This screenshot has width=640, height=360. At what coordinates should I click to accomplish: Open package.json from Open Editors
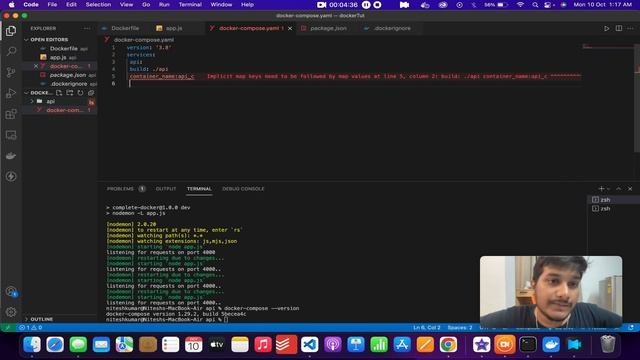[68, 75]
